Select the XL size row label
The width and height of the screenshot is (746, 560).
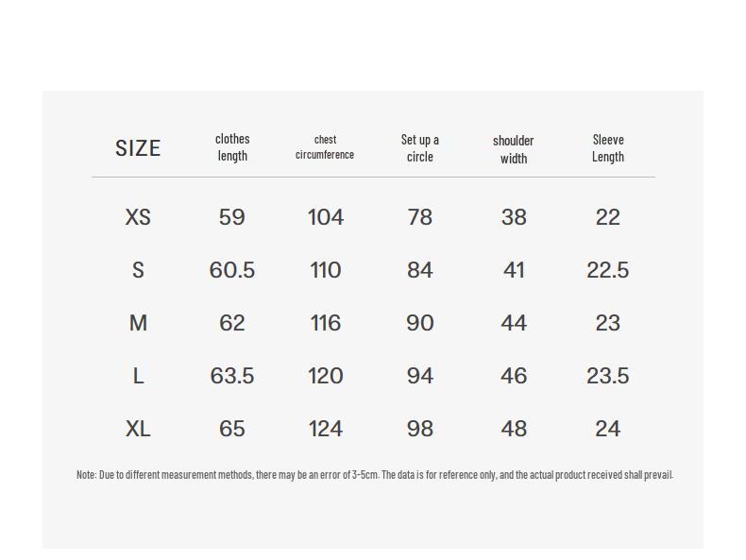[x=138, y=429]
